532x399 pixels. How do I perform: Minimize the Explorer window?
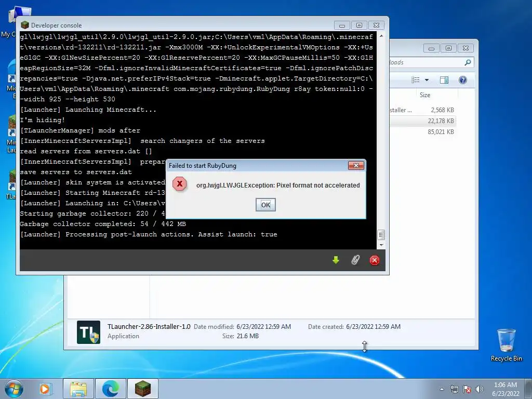pyautogui.click(x=431, y=48)
